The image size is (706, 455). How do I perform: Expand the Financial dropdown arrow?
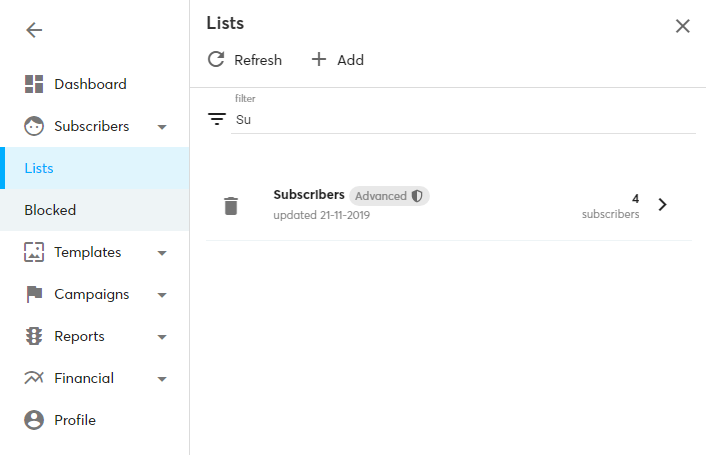[162, 379]
